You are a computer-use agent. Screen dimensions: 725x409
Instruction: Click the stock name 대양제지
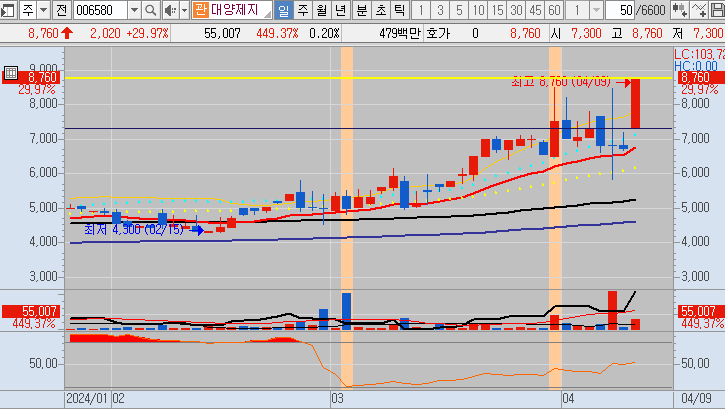[x=235, y=10]
